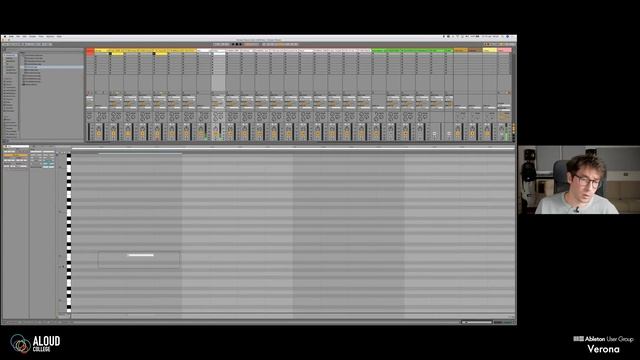The image size is (640, 360).
Task: Select the brown return track header
Action: pos(475,50)
